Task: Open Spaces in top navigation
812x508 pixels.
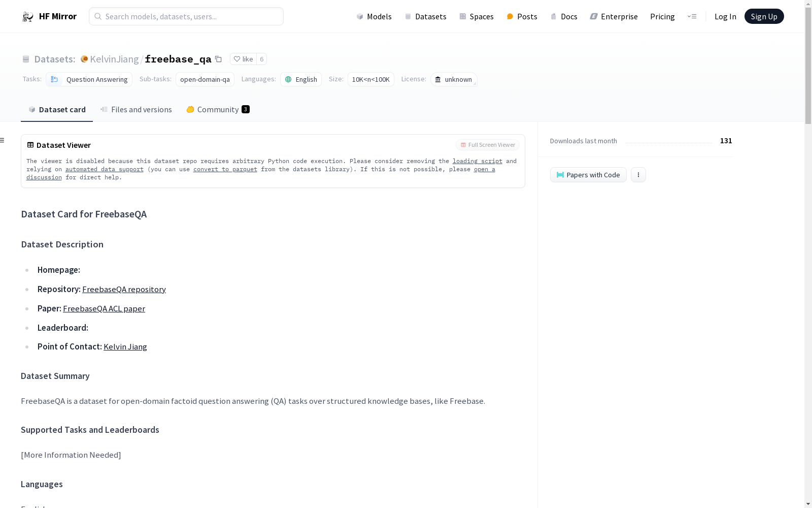Action: pyautogui.click(x=477, y=16)
